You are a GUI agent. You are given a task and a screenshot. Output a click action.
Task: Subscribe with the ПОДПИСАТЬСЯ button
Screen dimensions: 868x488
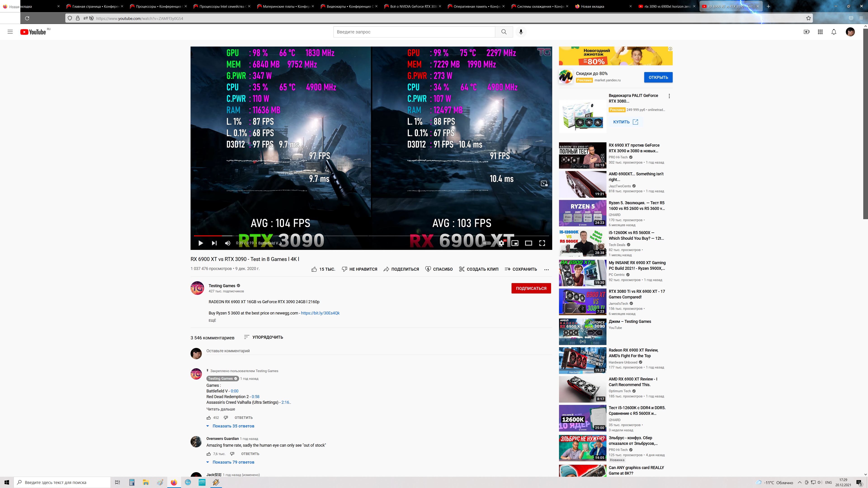point(531,288)
